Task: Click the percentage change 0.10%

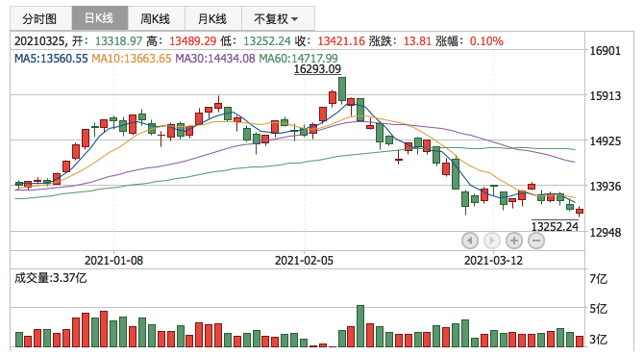Action: point(486,41)
